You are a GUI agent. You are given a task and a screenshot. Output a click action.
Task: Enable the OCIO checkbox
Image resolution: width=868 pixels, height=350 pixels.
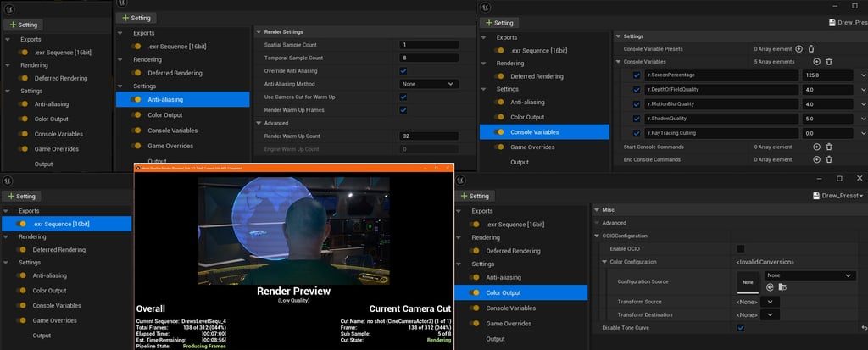[x=741, y=248]
